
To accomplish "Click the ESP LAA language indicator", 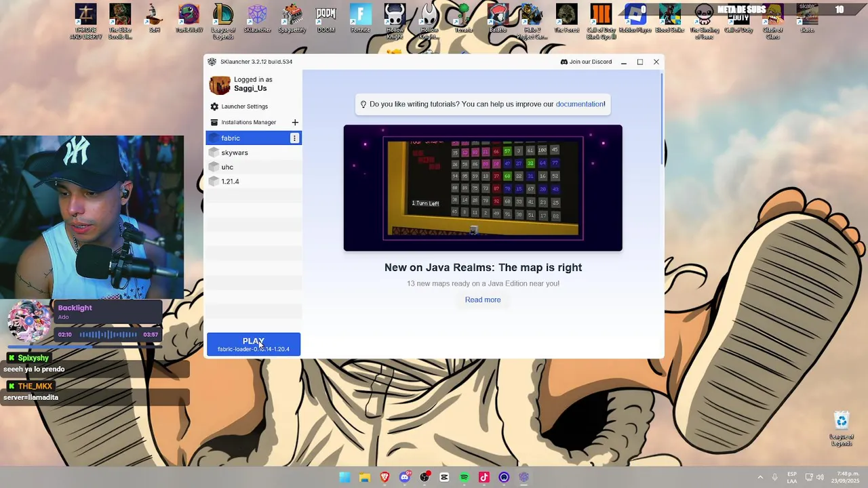I will point(791,477).
